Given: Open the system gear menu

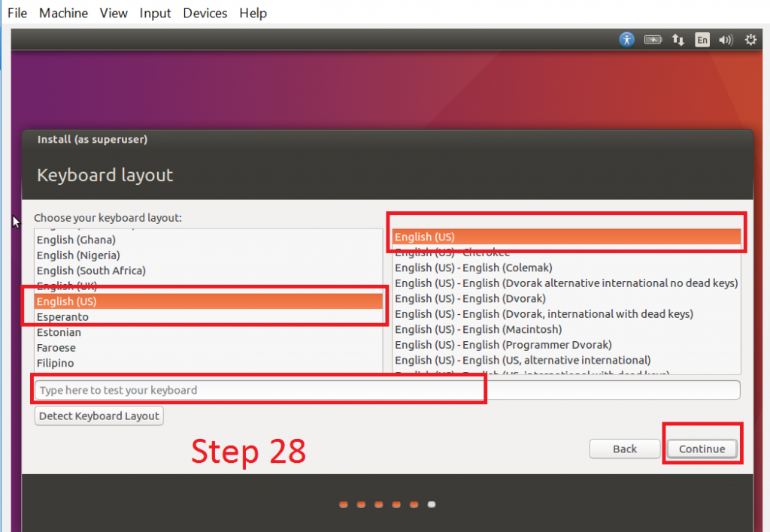Looking at the screenshot, I should 750,40.
